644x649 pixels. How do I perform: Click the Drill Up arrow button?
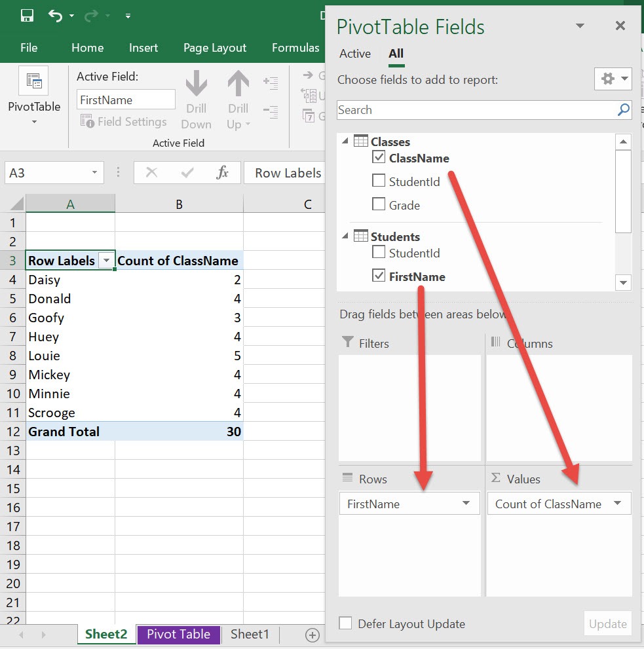click(238, 100)
